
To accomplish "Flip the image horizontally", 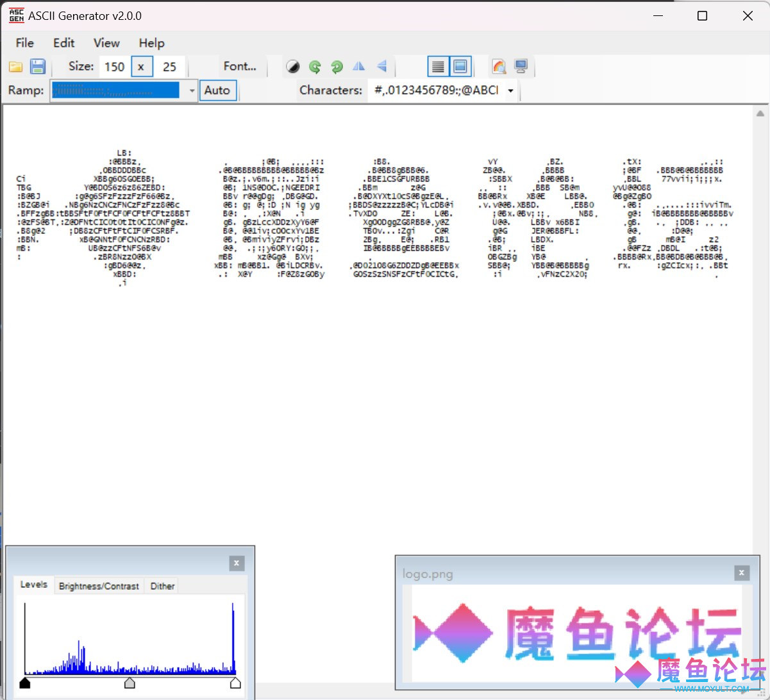I will coord(359,66).
